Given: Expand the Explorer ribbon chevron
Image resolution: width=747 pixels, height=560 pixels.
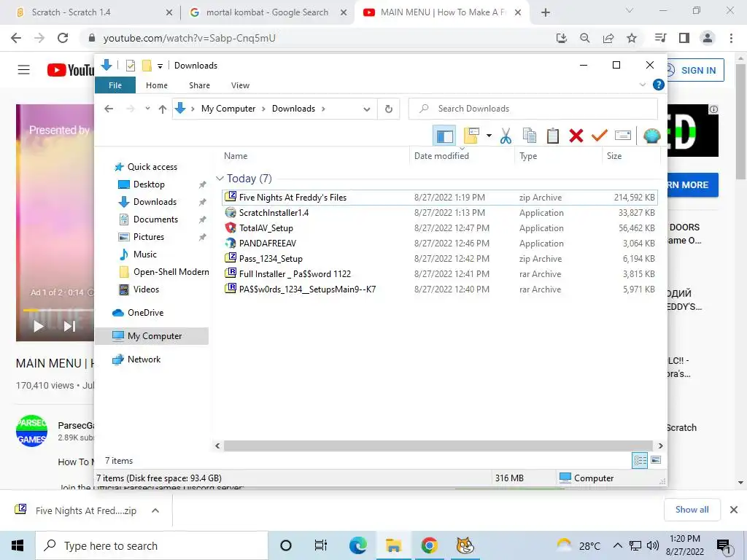Looking at the screenshot, I should [642, 85].
